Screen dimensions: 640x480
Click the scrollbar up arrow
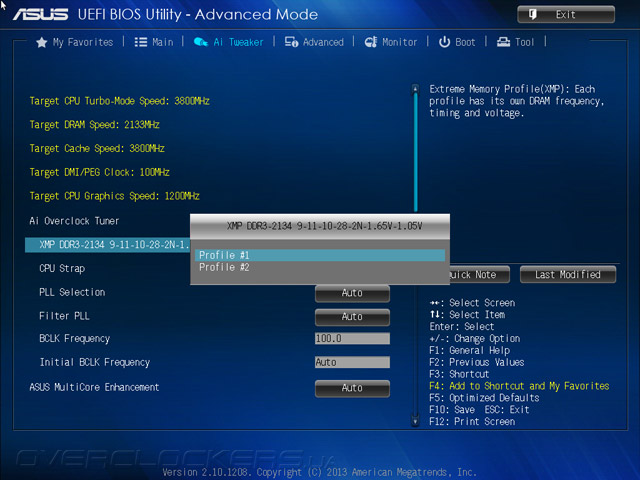click(x=416, y=88)
